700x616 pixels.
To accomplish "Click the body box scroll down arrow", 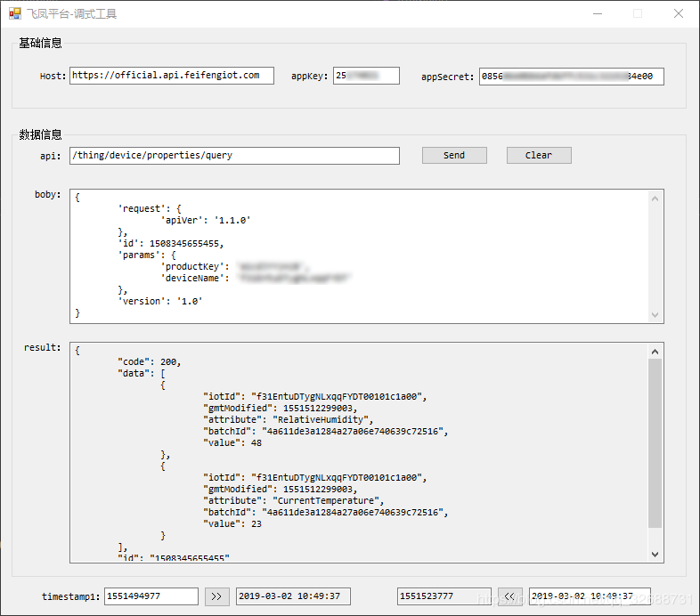I will [x=655, y=315].
